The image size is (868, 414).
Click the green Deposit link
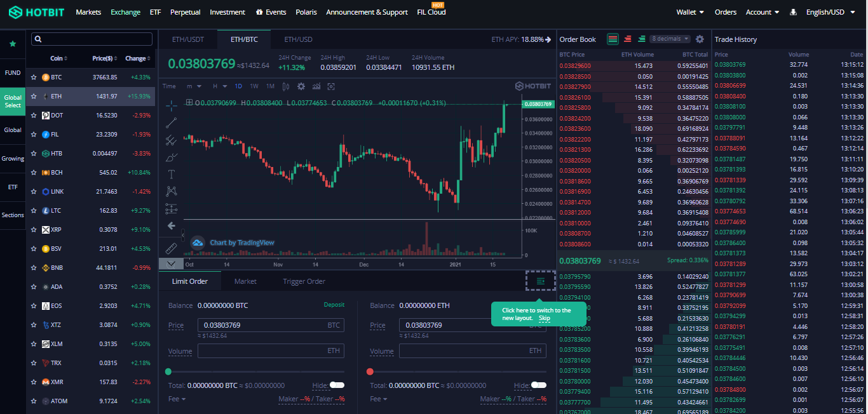pos(334,305)
